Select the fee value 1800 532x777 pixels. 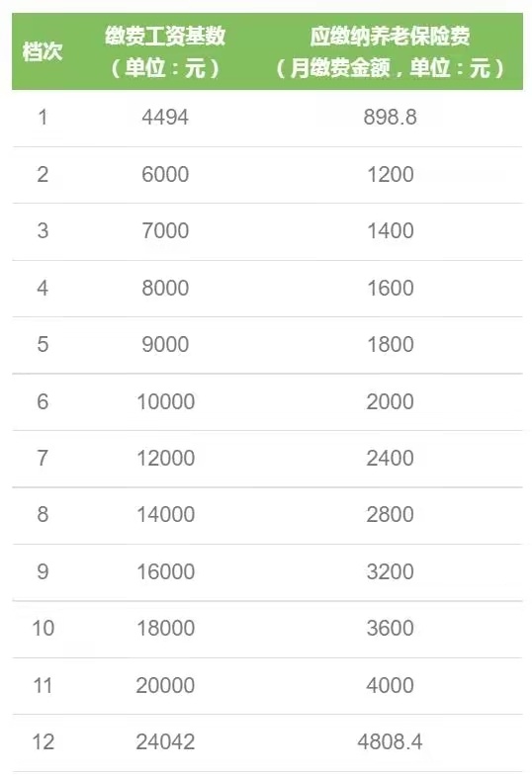click(x=391, y=344)
